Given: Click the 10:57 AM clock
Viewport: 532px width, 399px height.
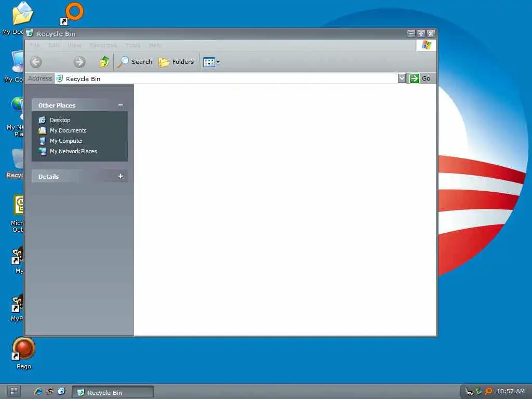Looking at the screenshot, I should click(511, 391).
